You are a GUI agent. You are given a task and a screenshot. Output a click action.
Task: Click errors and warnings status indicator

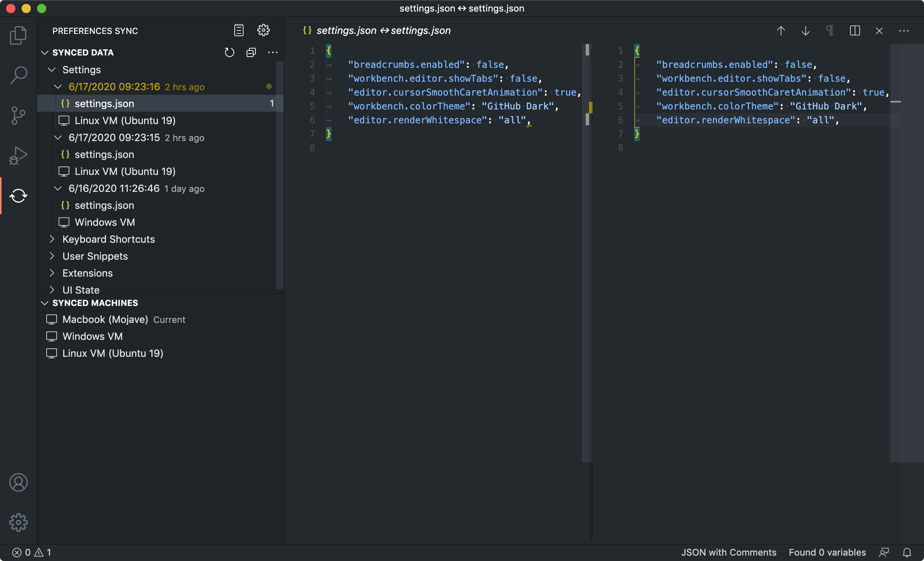32,552
